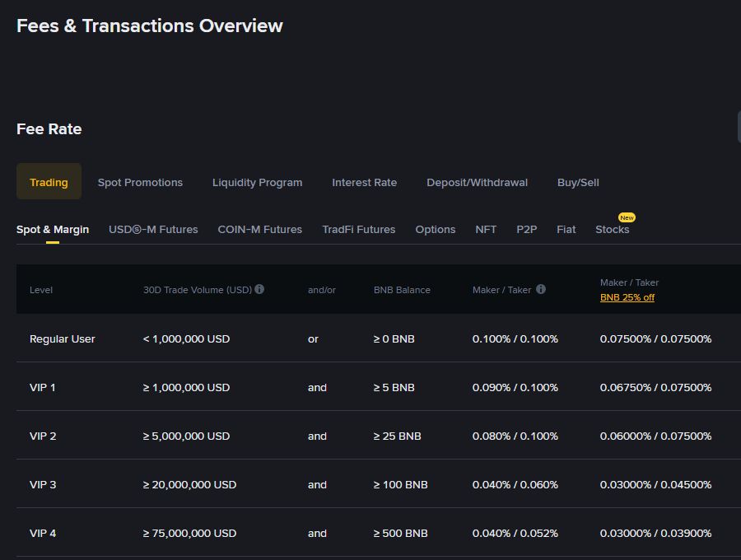Open the NFT sub-tab

click(486, 230)
